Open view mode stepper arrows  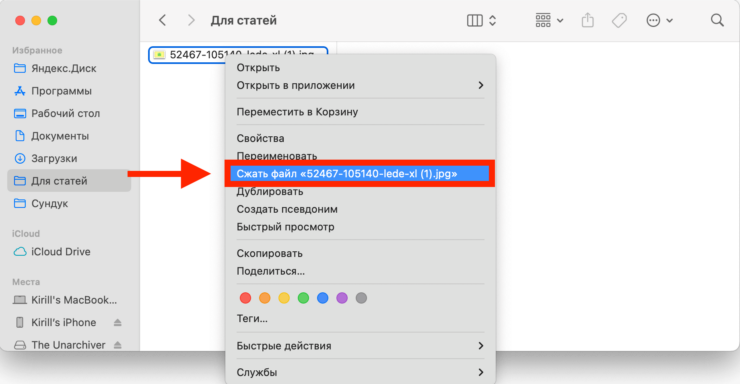(492, 20)
